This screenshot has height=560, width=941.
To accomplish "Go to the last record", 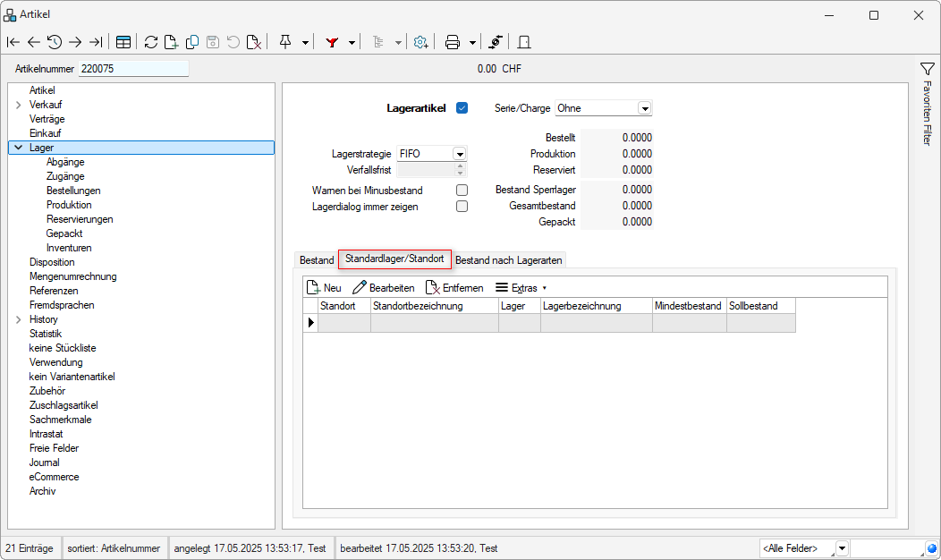I will [x=96, y=42].
